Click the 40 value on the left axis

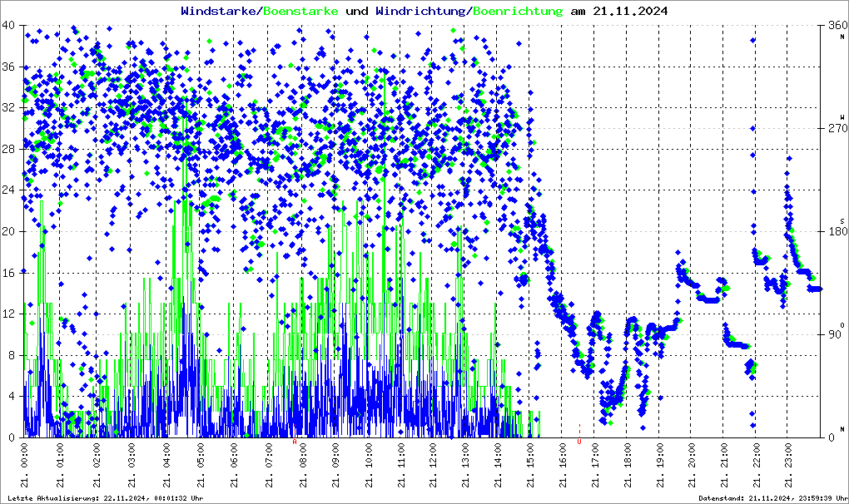click(x=8, y=26)
